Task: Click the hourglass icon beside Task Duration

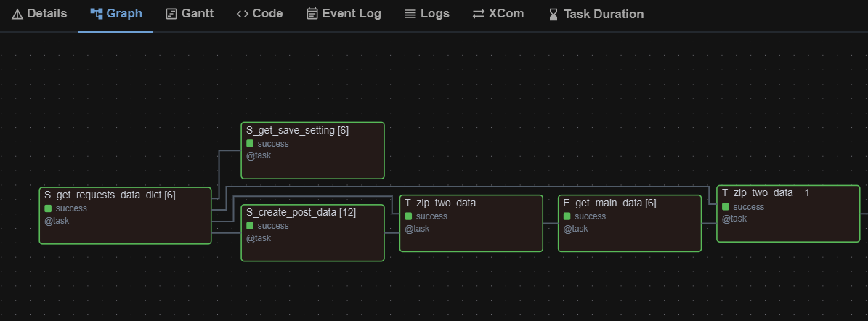Action: pos(553,15)
